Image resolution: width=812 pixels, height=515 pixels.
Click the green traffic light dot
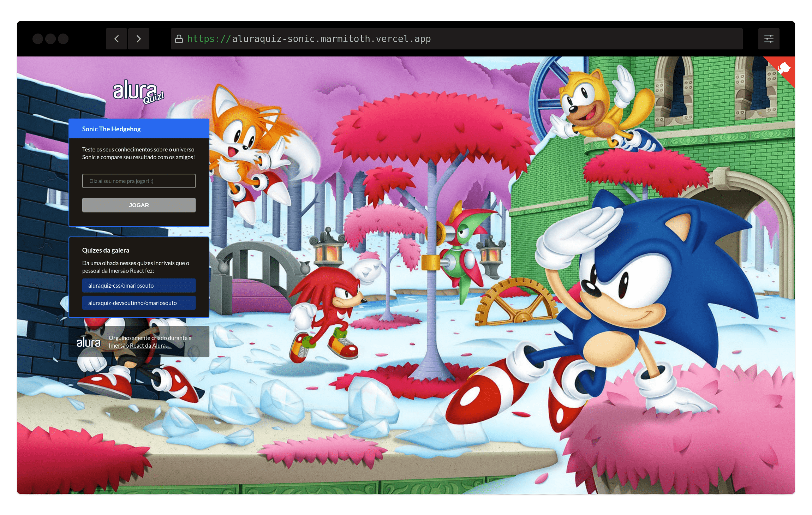tap(63, 39)
